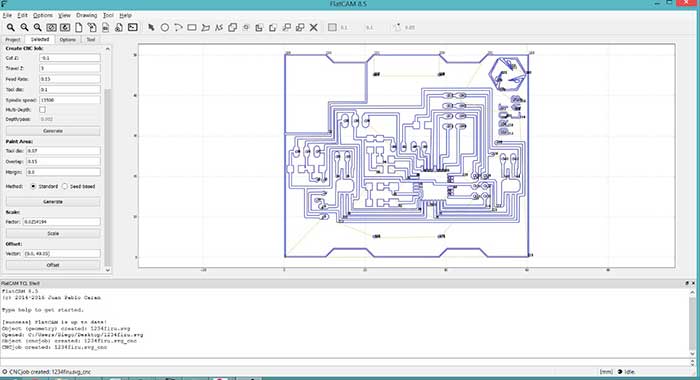Screen dimensions: 700x380
Task: Click the Scale button
Action: pyautogui.click(x=53, y=234)
